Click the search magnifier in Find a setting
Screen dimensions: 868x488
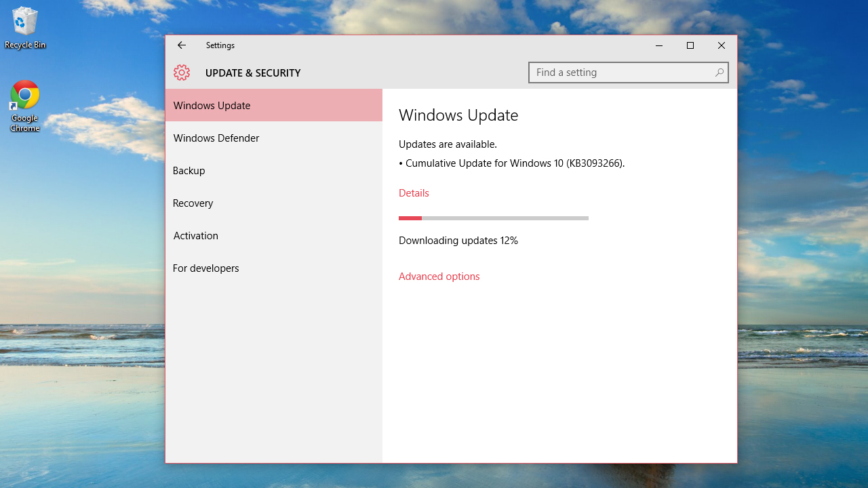click(719, 73)
